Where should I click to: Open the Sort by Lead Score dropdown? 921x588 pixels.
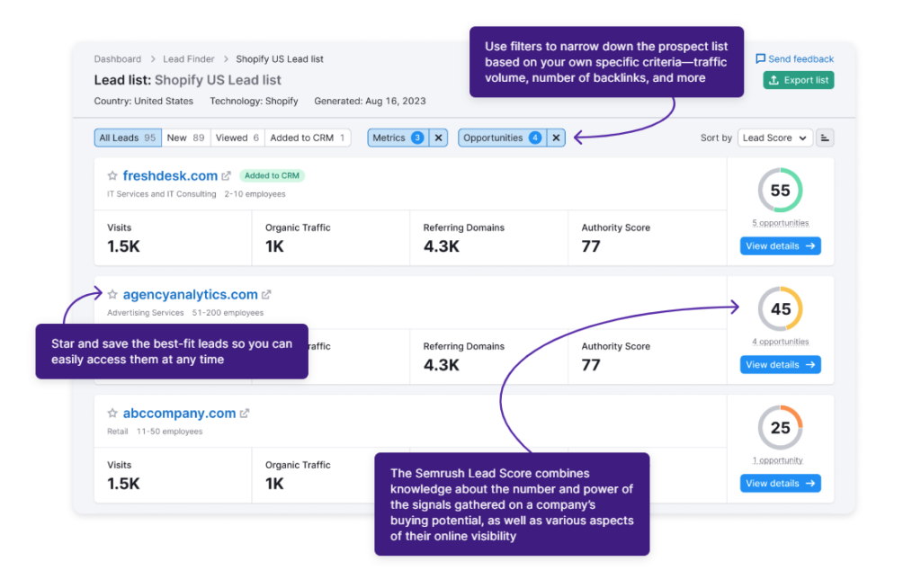tap(774, 138)
